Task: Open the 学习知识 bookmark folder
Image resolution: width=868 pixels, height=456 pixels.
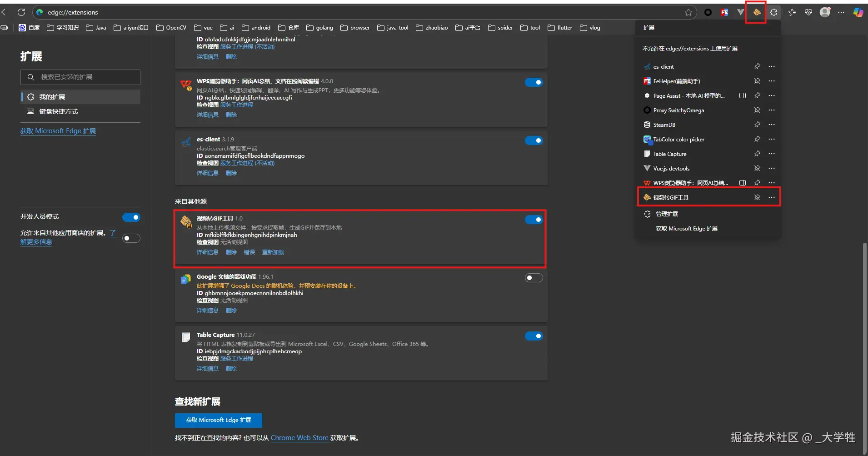Action: 63,28
